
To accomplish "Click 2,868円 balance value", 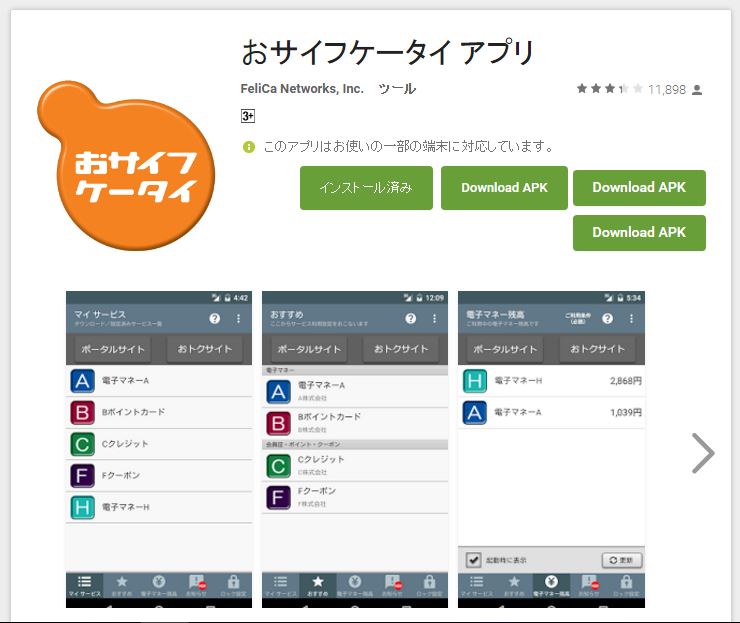I will coord(625,381).
